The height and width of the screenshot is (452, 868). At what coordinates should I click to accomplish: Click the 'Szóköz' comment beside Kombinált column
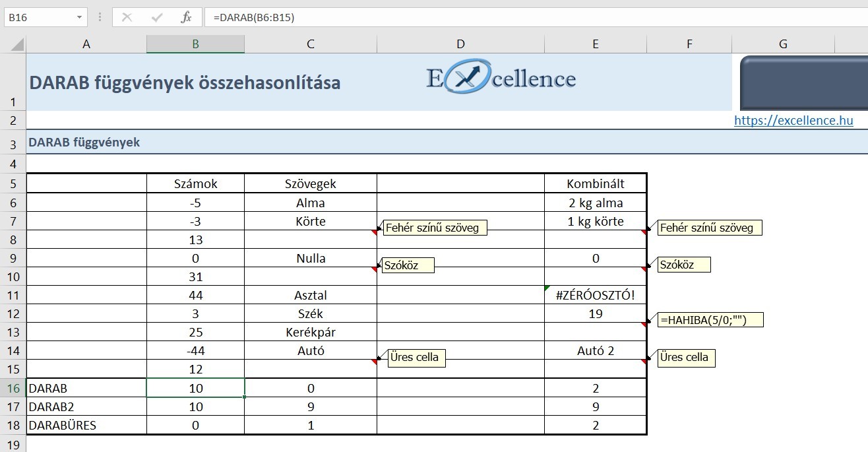point(684,265)
